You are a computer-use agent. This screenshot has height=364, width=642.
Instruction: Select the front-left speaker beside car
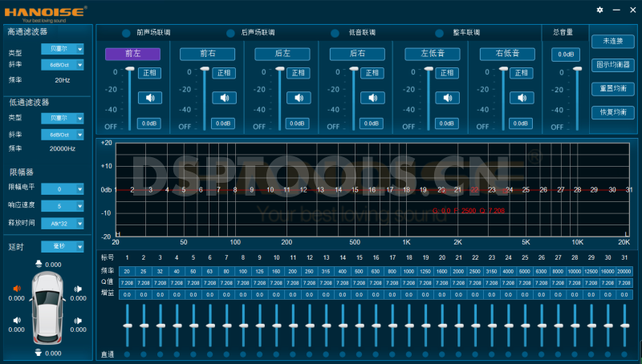[x=17, y=289]
